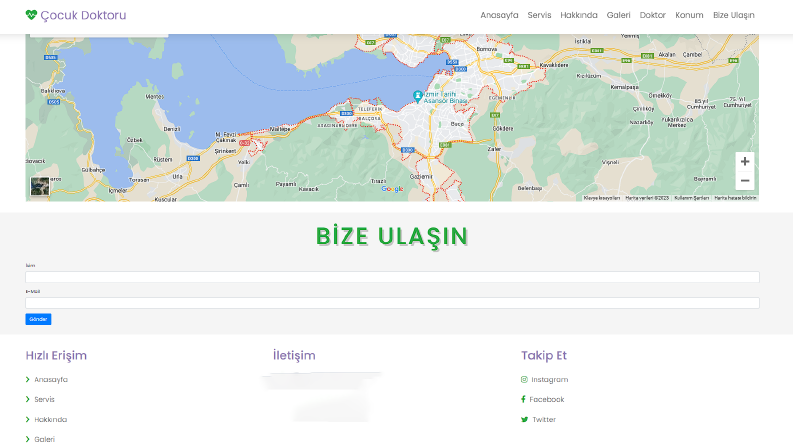Open the Twitter follow link

[544, 420]
